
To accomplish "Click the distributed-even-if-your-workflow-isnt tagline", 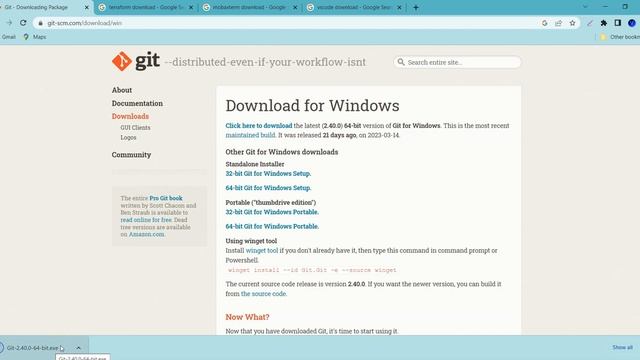I will click(x=265, y=62).
